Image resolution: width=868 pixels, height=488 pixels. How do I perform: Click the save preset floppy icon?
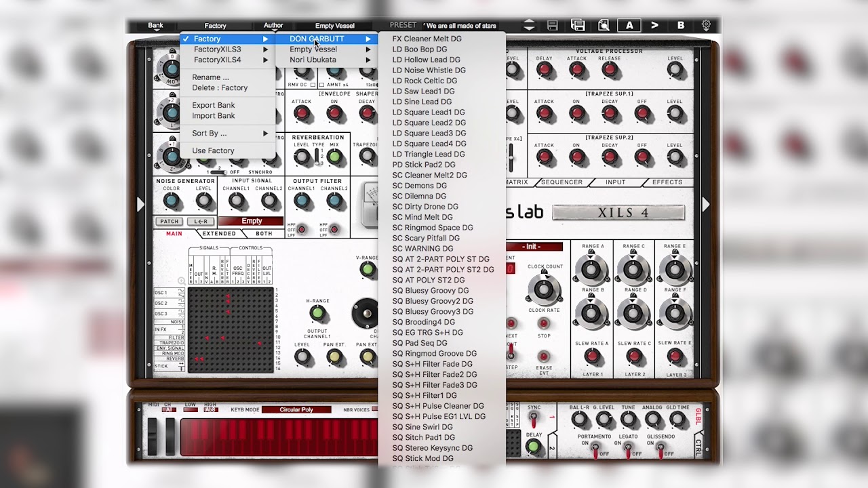[553, 26]
